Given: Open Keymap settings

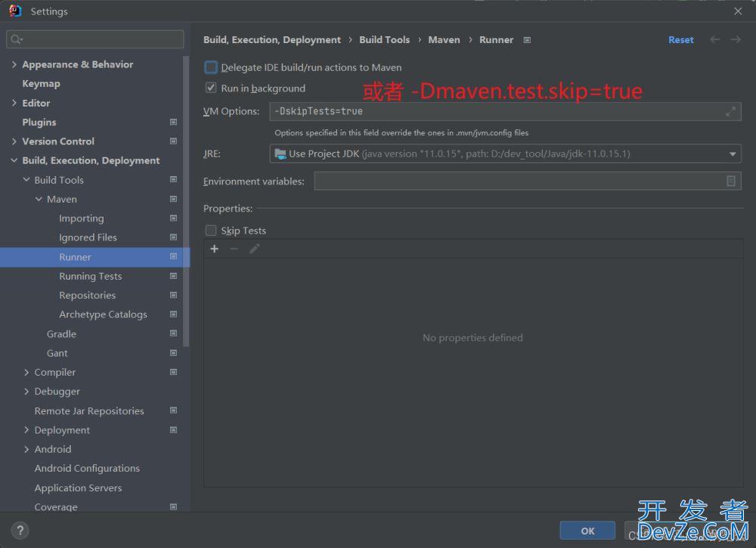Looking at the screenshot, I should coord(41,83).
